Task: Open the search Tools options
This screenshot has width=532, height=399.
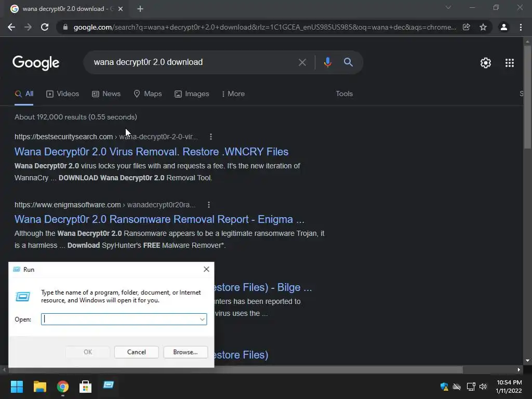Action: [344, 94]
